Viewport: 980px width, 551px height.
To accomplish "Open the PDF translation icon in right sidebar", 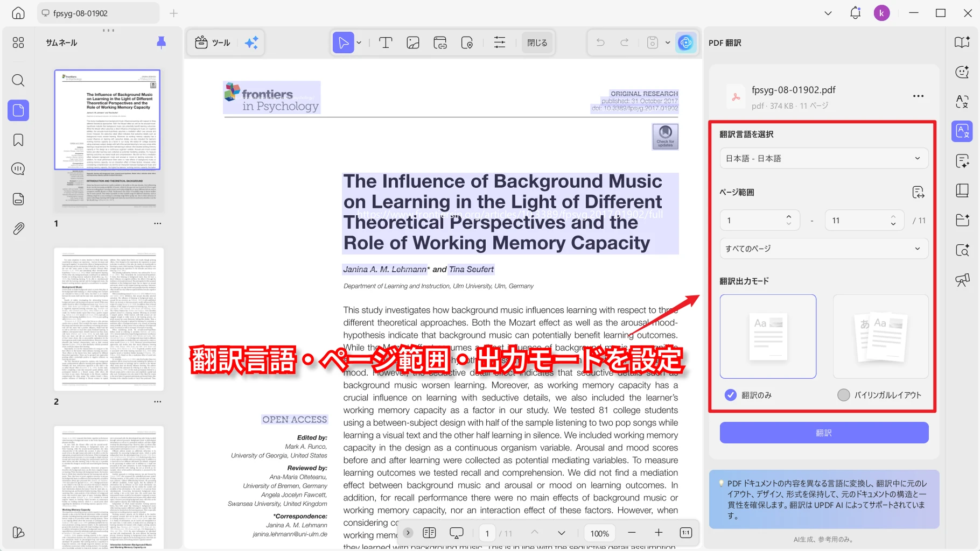I will 962,131.
